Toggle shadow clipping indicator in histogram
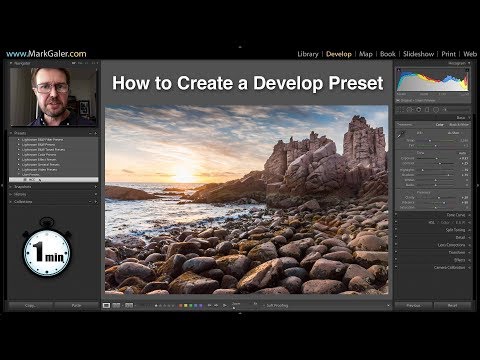The image size is (480, 360). [x=399, y=70]
